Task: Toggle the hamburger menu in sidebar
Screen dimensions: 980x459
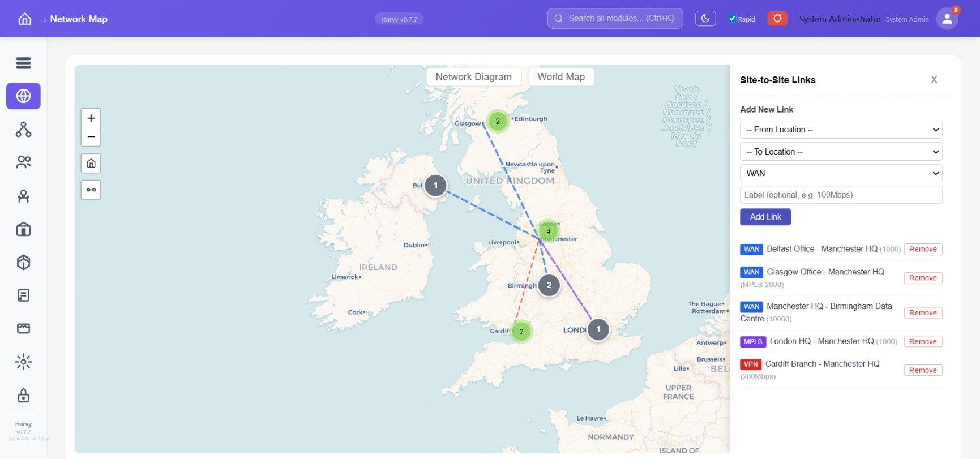Action: [23, 63]
